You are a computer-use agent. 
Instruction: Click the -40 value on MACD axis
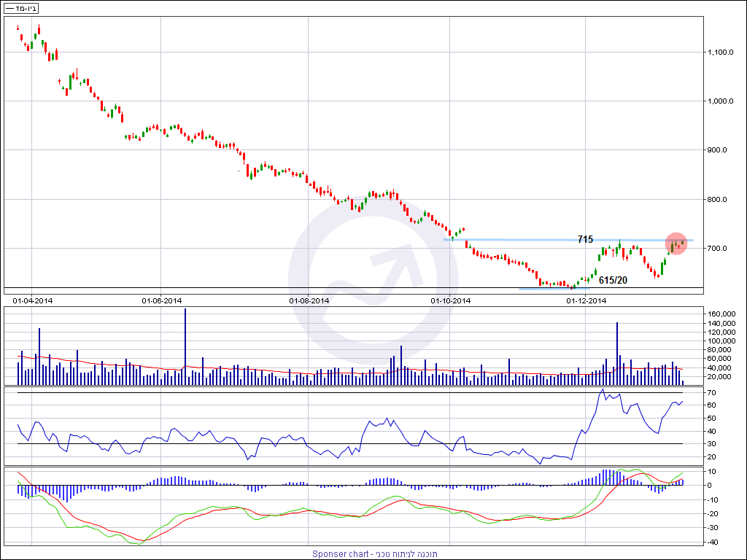click(x=713, y=542)
